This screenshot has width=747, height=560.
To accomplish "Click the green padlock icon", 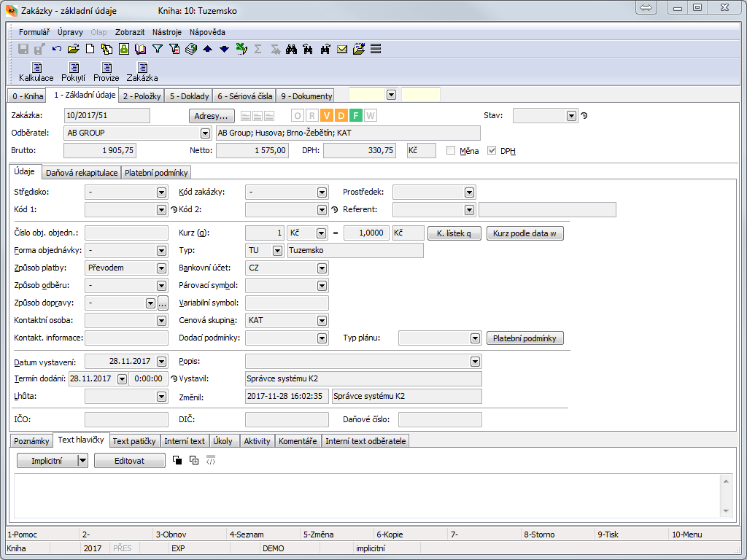I will pos(124,49).
